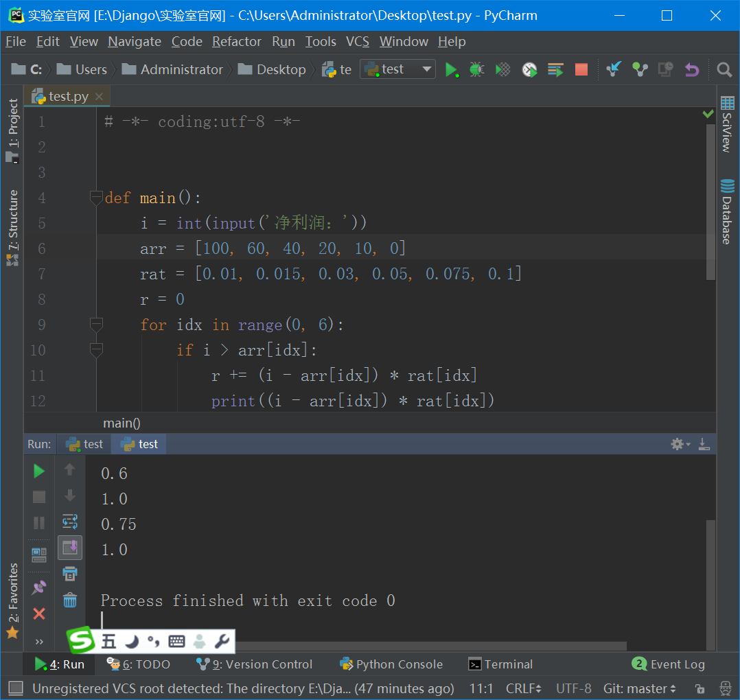Restore layout icon in Run panel
Image resolution: width=740 pixels, height=700 pixels.
(39, 555)
